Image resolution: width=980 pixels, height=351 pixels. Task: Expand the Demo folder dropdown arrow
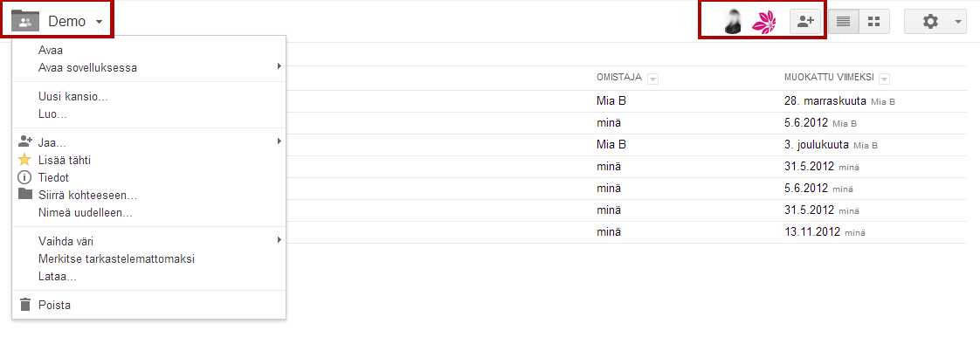100,22
